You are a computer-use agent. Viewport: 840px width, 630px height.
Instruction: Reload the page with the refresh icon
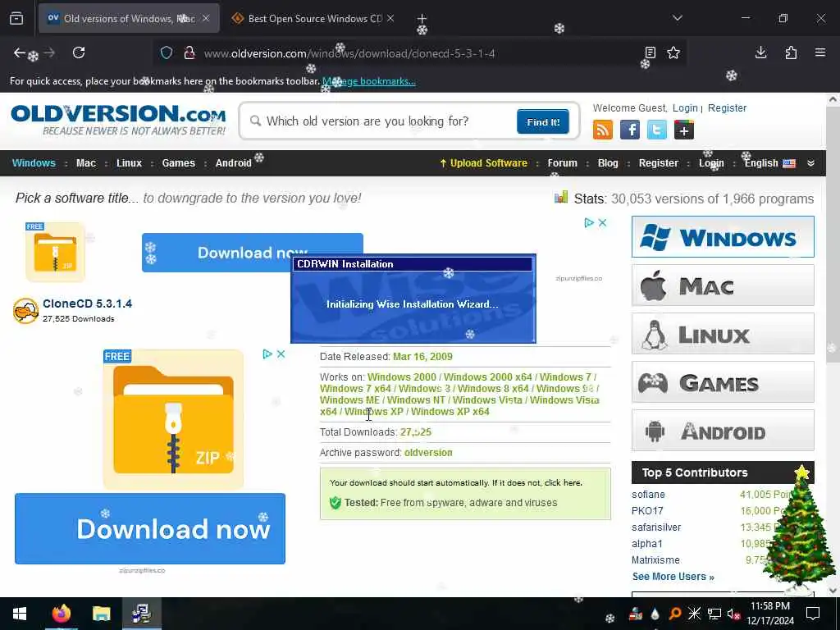79,52
